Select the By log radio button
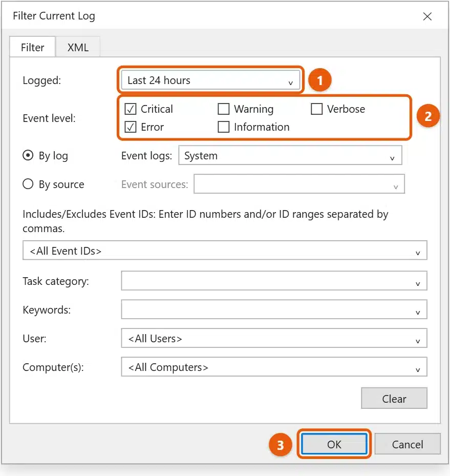 click(28, 155)
